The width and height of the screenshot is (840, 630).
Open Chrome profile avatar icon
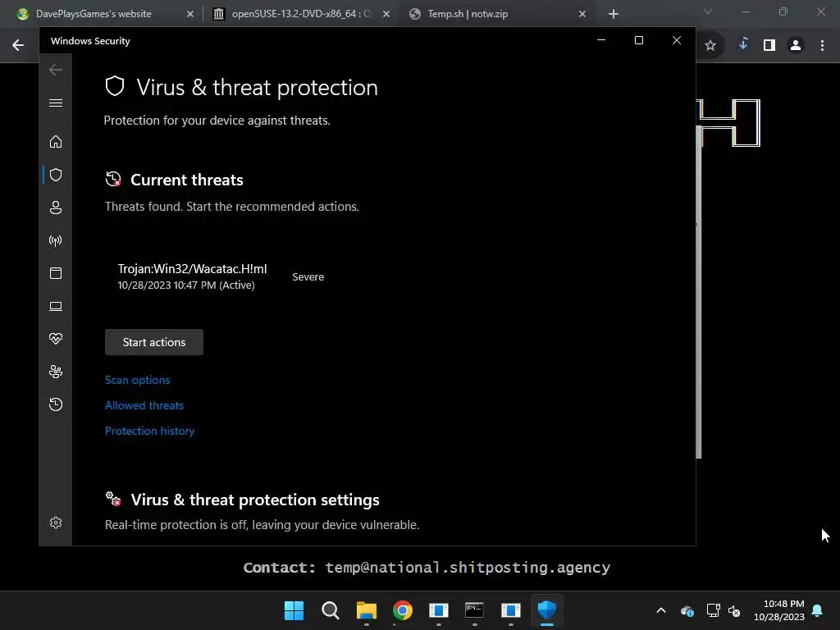pos(796,46)
